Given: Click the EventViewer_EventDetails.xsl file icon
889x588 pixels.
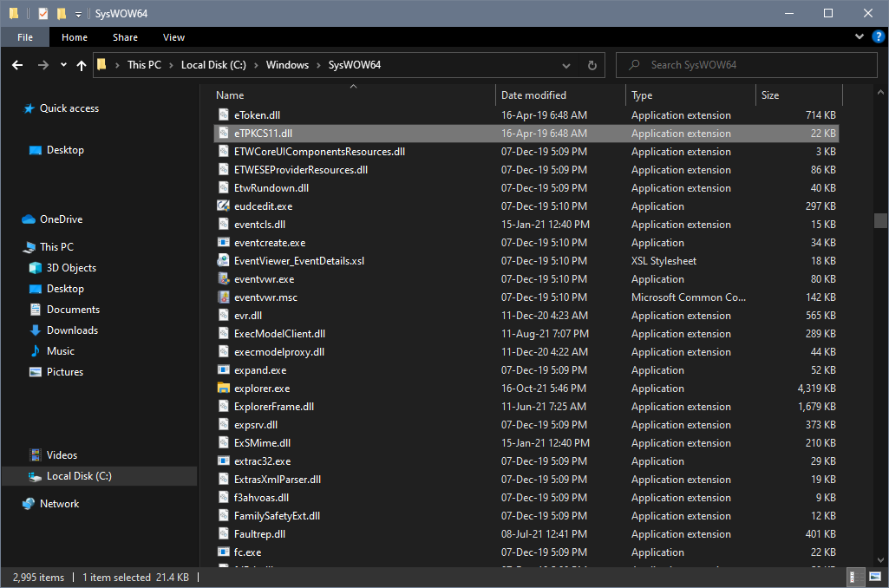Looking at the screenshot, I should (x=224, y=261).
